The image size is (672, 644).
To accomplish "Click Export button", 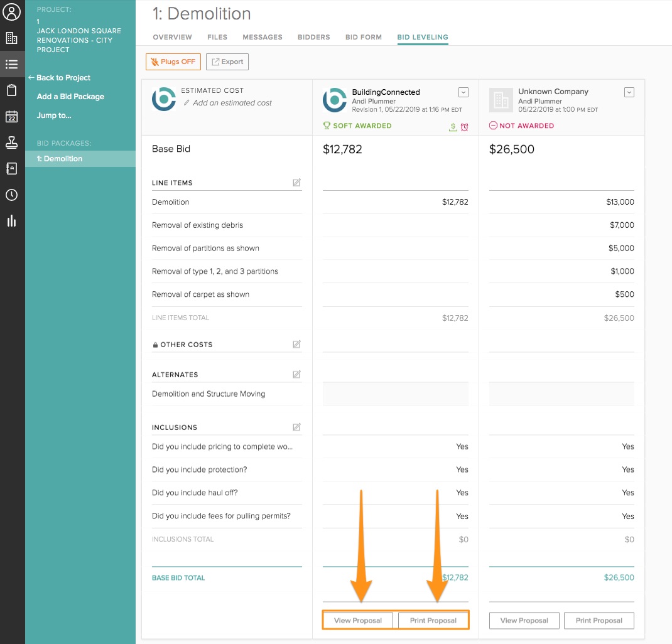I will (x=227, y=62).
